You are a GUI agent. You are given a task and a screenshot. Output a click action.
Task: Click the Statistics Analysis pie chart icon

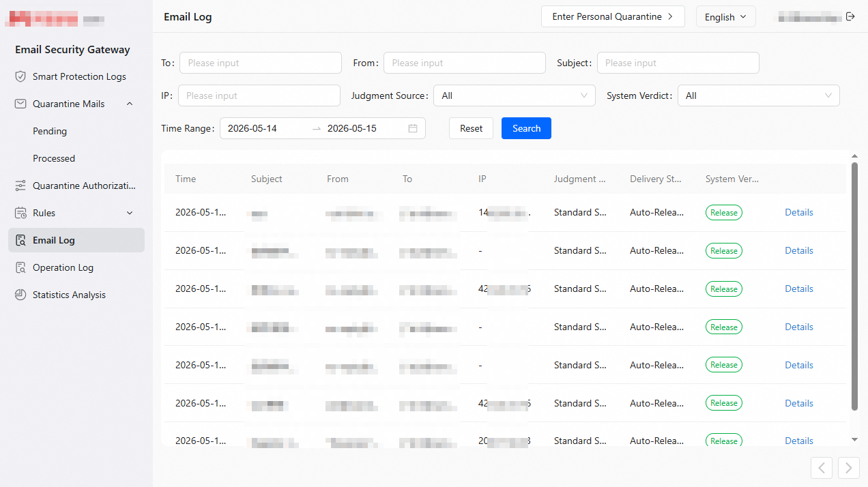20,295
